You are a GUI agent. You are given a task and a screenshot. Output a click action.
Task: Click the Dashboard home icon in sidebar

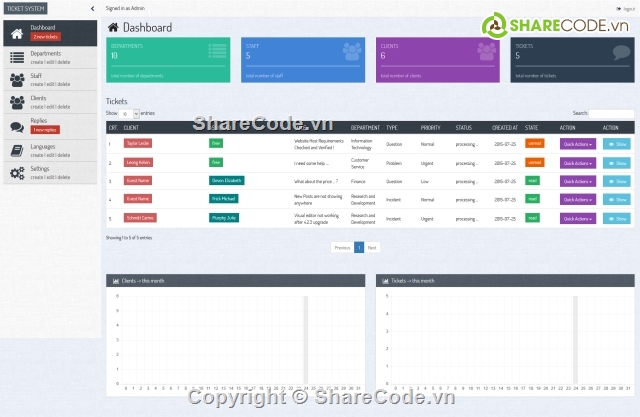(16, 32)
